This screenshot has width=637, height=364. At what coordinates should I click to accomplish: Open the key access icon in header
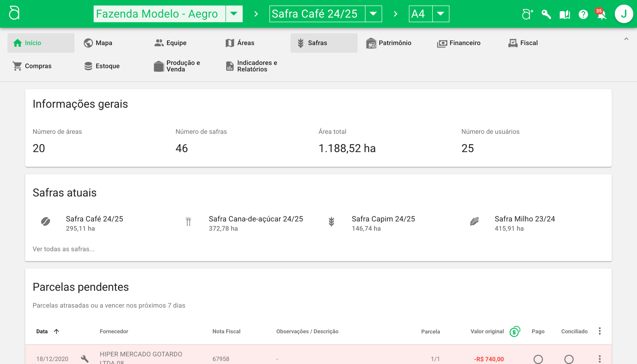(546, 14)
